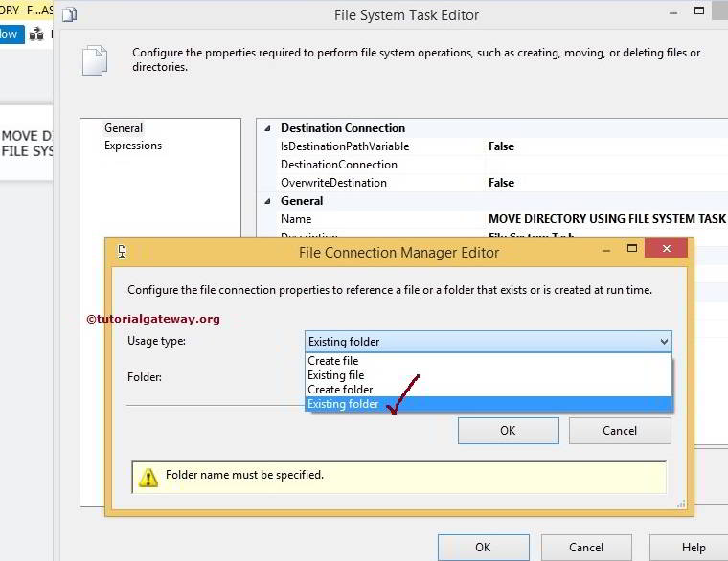Viewport: 728px width, 561px height.
Task: Select the General page in left pane
Action: pyautogui.click(x=124, y=128)
